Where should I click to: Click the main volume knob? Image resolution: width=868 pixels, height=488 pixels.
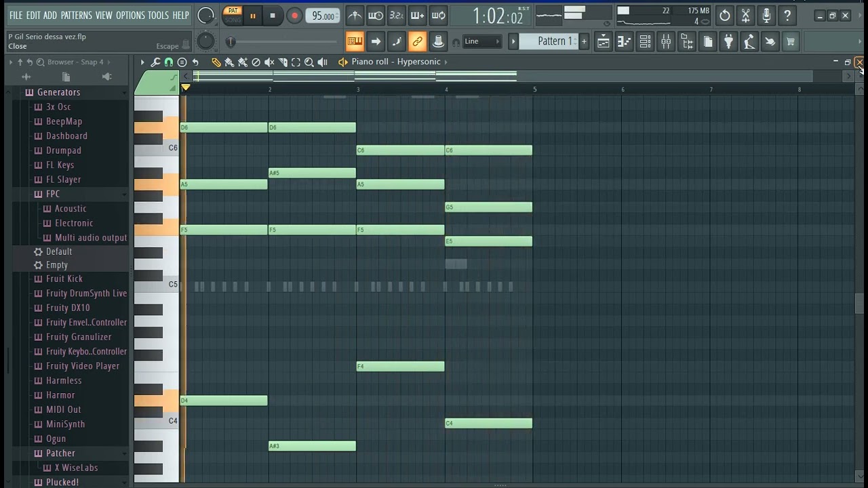205,15
